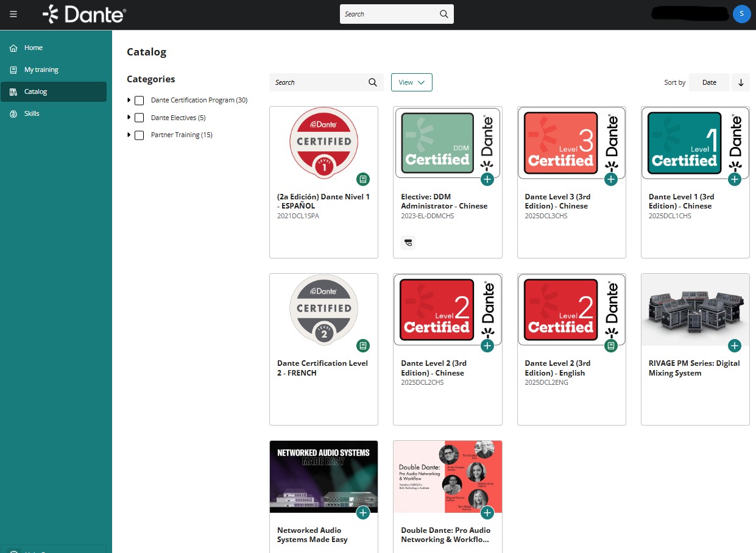Click enrolled icon on Dante Nivel 1 ESPAÑOL
This screenshot has height=553, width=756.
363,179
